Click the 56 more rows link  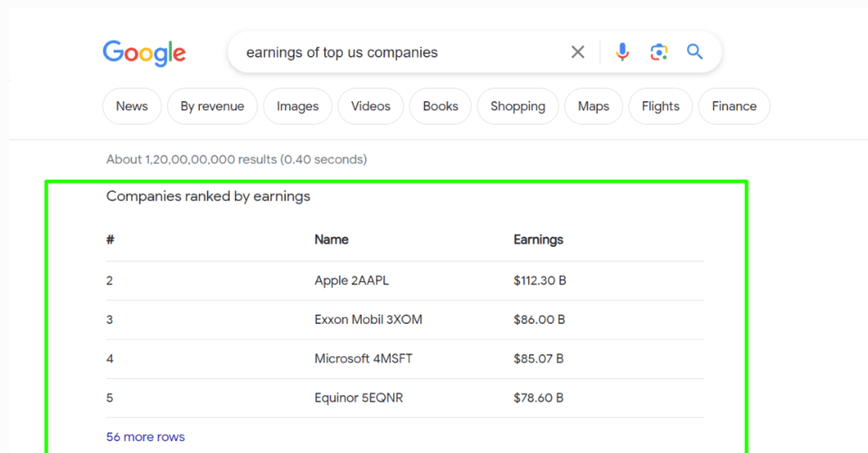(x=146, y=437)
